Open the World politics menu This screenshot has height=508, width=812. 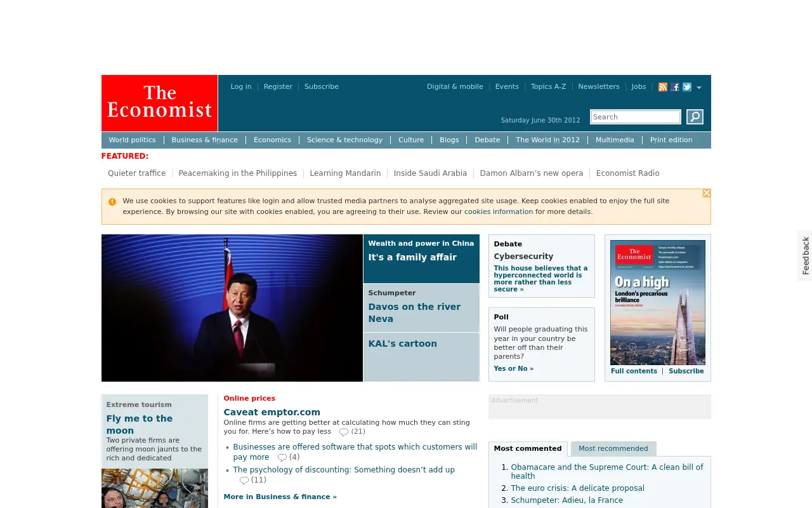click(132, 140)
